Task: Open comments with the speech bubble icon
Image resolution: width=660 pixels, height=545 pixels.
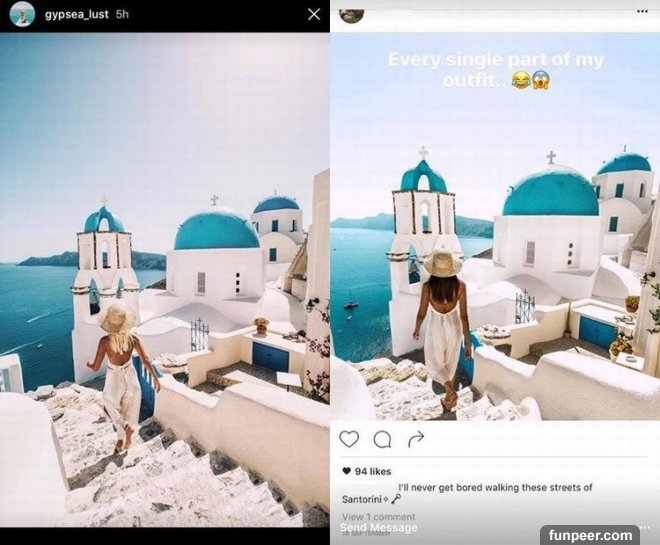Action: (x=382, y=439)
